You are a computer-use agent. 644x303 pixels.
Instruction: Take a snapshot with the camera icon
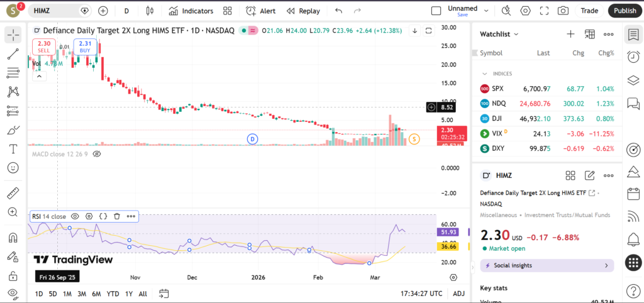tap(563, 11)
